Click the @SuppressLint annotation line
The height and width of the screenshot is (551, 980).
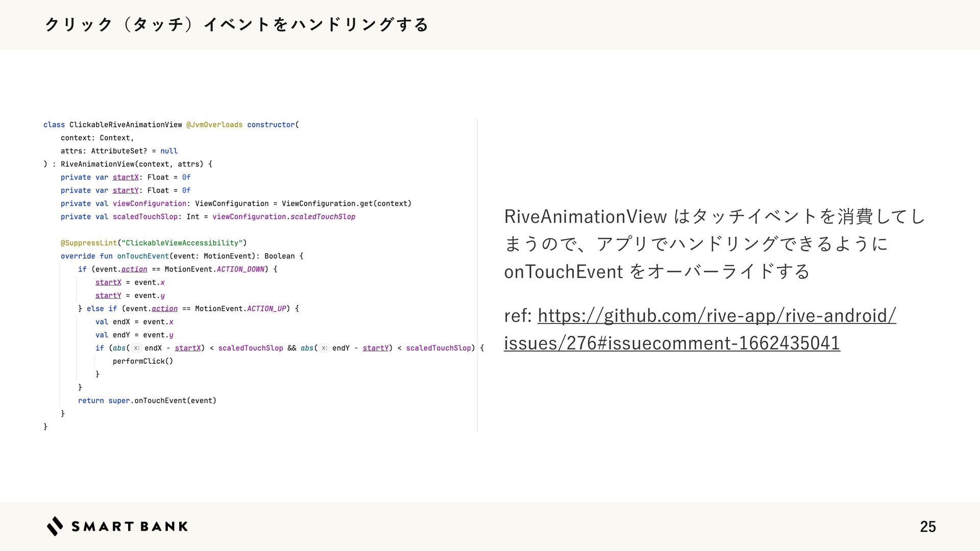click(x=154, y=243)
